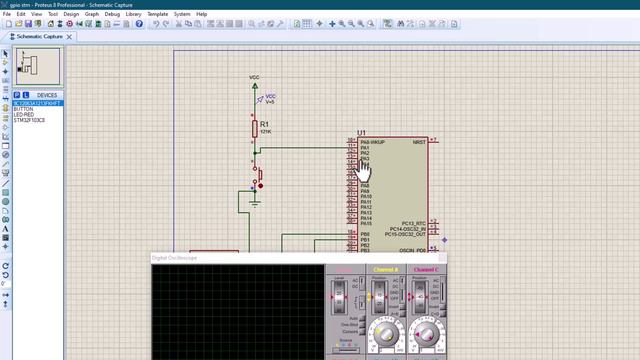This screenshot has height=360, width=640.
Task: Open the View menu
Action: point(36,14)
